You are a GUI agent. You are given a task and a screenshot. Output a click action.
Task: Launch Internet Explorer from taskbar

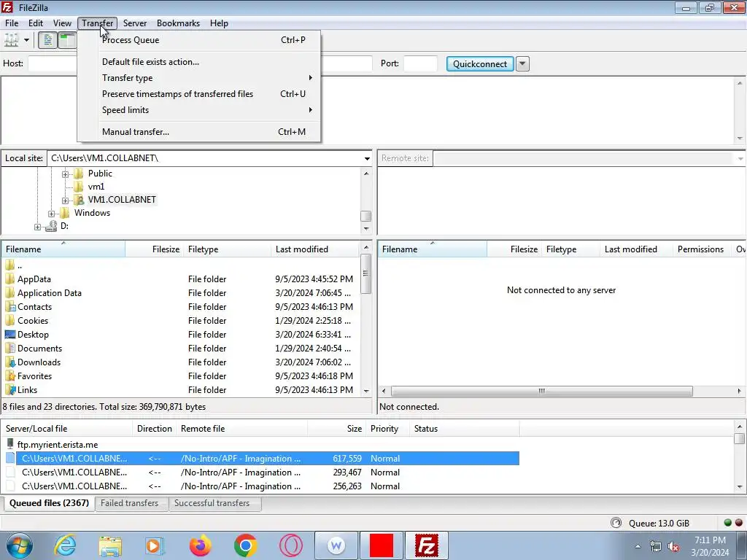(65, 545)
